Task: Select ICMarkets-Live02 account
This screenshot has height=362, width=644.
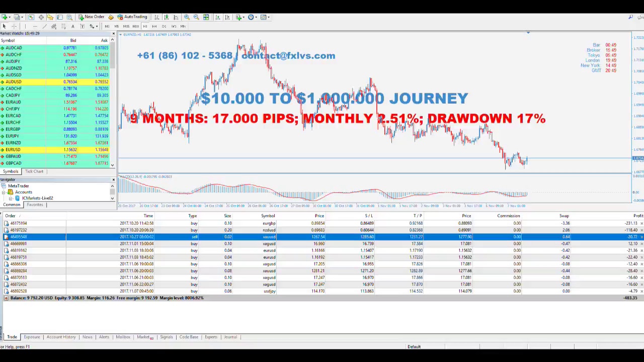Action: point(37,198)
